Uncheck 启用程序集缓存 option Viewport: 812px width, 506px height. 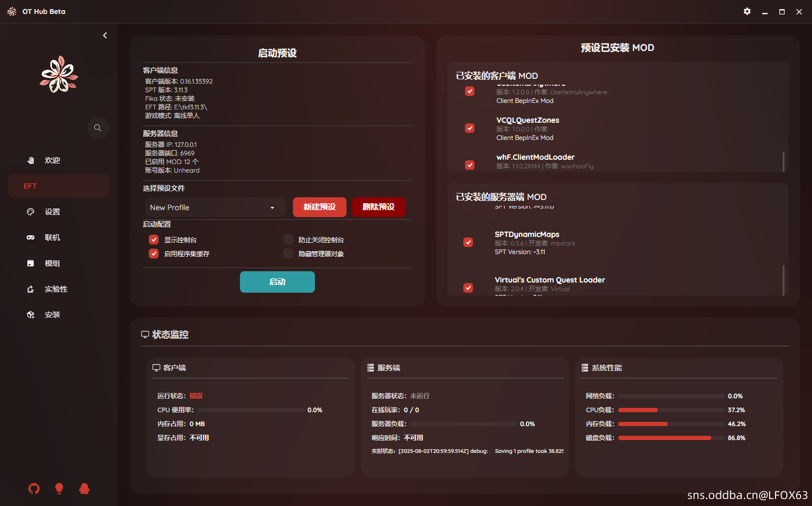(x=154, y=254)
